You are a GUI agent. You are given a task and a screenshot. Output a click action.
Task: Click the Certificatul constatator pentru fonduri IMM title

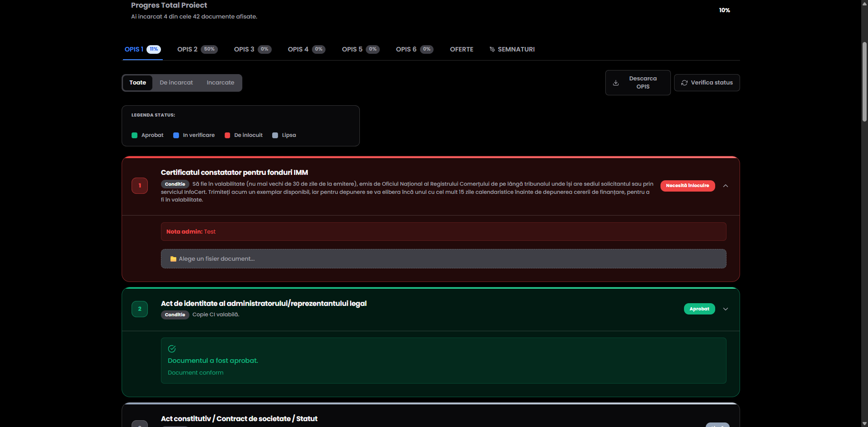pyautogui.click(x=234, y=172)
